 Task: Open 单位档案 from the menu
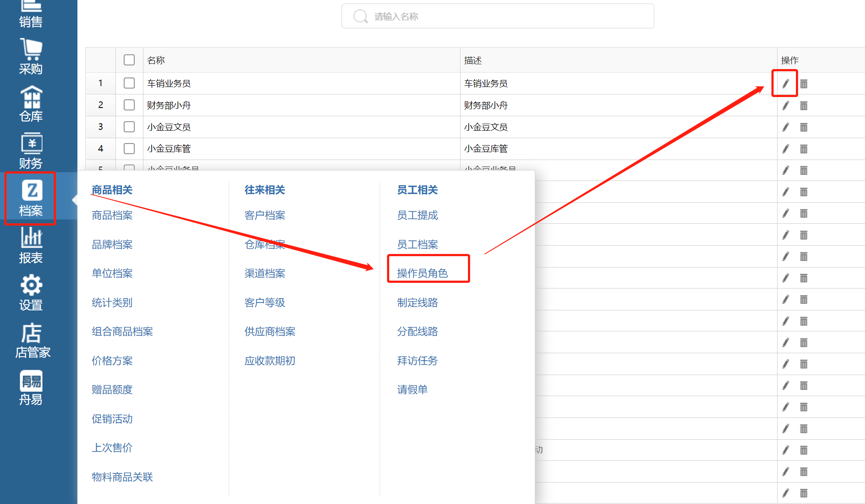point(112,273)
